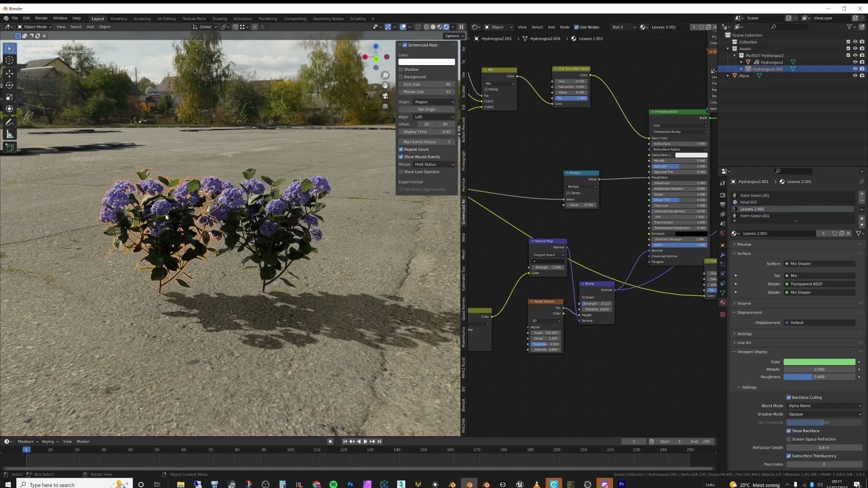Open the Playback popover in timeline
The image size is (868, 488).
point(28,441)
